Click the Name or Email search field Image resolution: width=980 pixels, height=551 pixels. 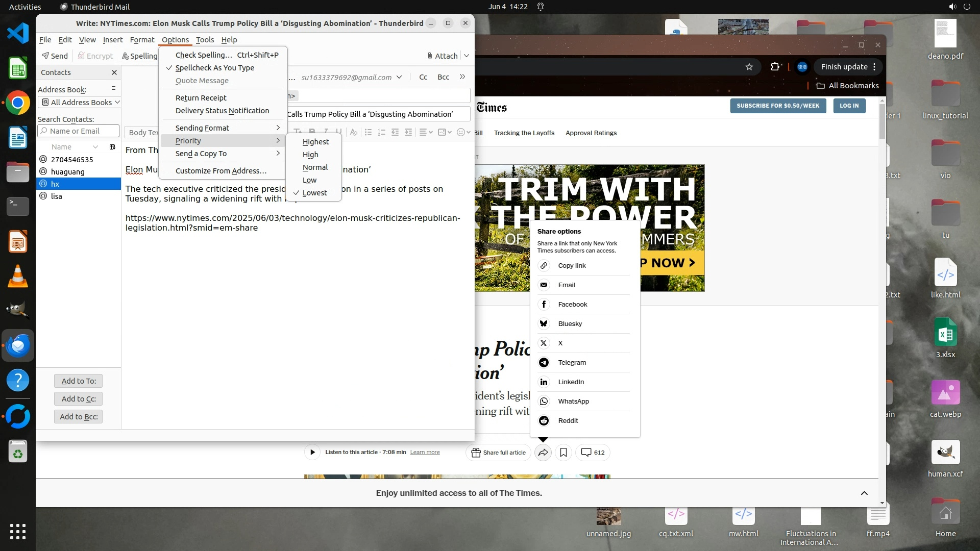(79, 131)
